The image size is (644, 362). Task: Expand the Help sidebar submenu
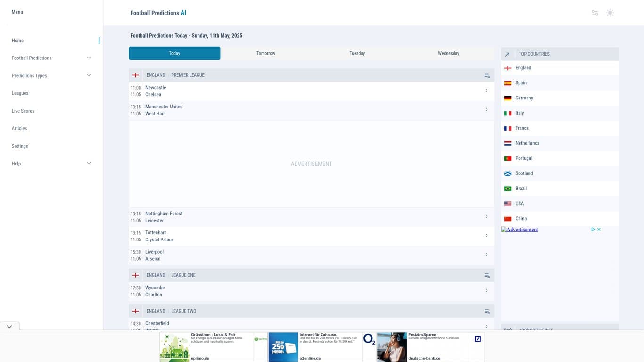[89, 164]
